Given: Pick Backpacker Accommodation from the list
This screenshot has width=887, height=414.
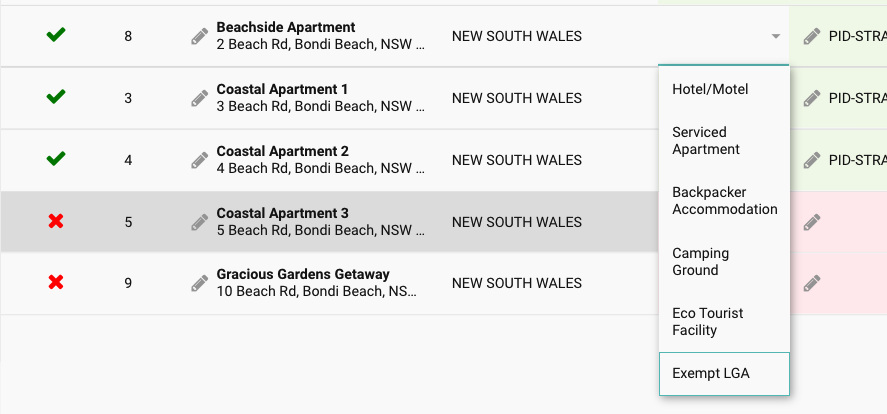Looking at the screenshot, I should [724, 201].
